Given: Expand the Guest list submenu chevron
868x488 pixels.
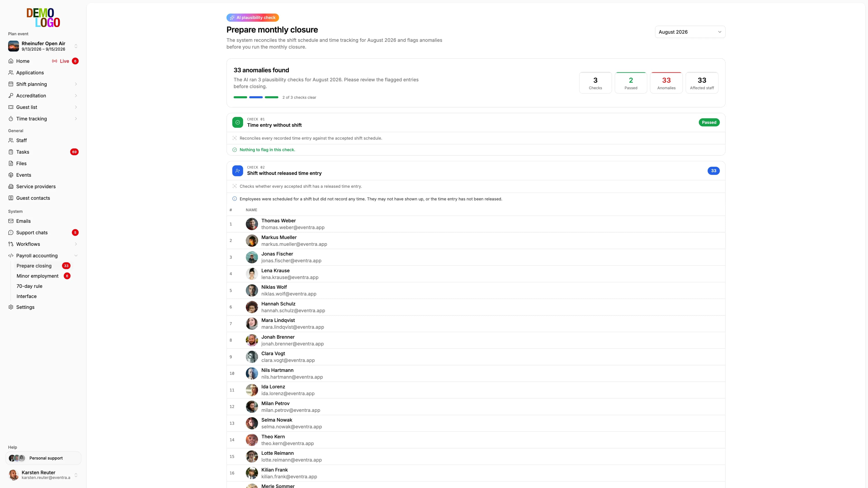Looking at the screenshot, I should 76,107.
